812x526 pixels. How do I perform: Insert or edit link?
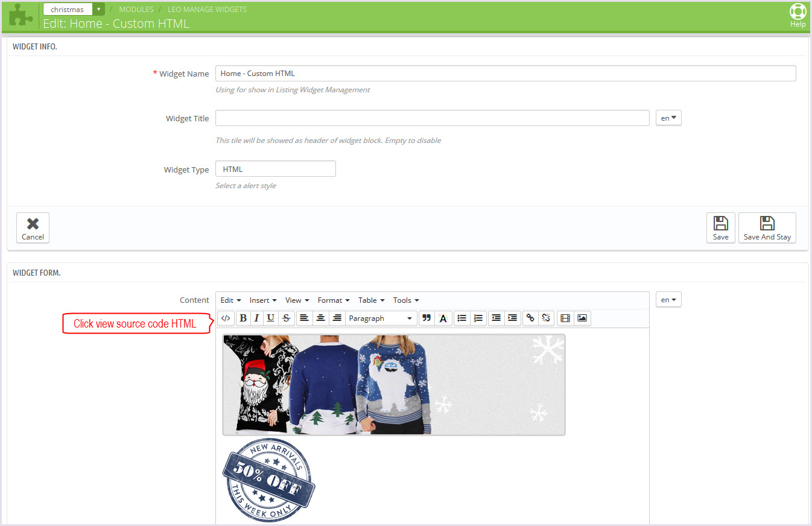click(530, 318)
